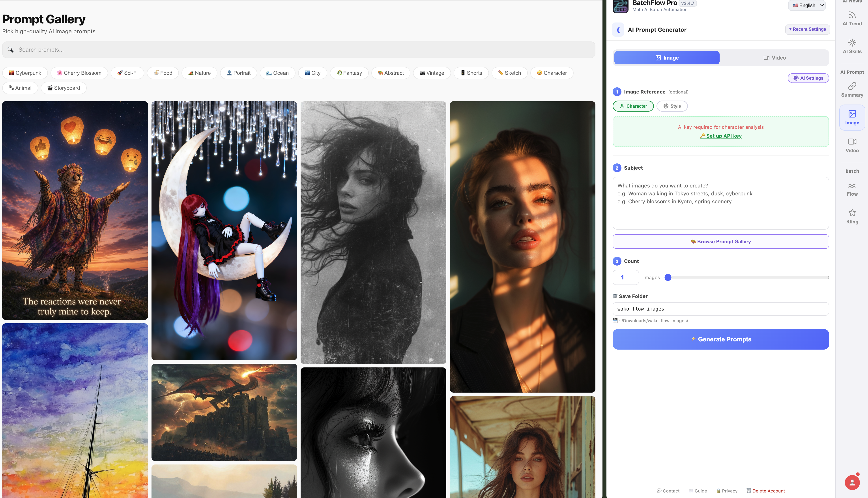Open the watercolor sailboat mast thumbnail
The image size is (868, 498).
click(x=75, y=411)
